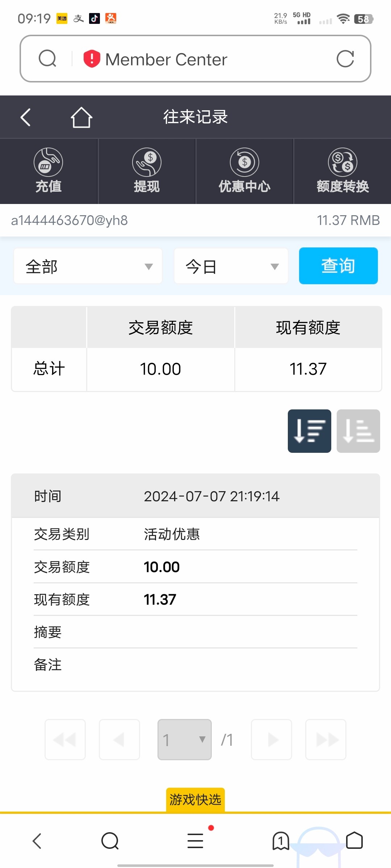391x868 pixels.
Task: Reload the Member Center page
Action: [345, 59]
